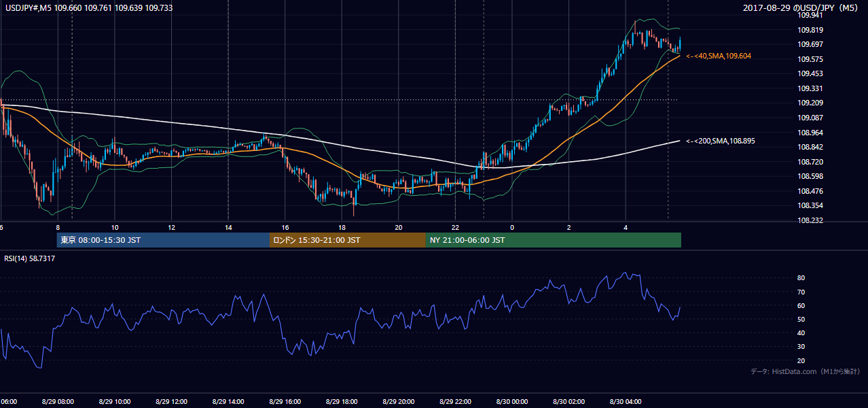The width and height of the screenshot is (868, 408).
Task: Click the 8/29 10:00 time axis label
Action: [115, 401]
